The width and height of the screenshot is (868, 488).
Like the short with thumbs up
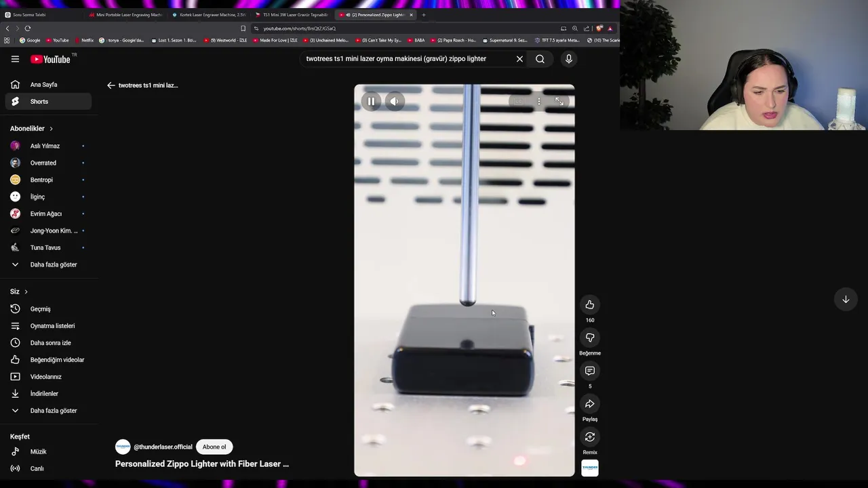click(590, 305)
